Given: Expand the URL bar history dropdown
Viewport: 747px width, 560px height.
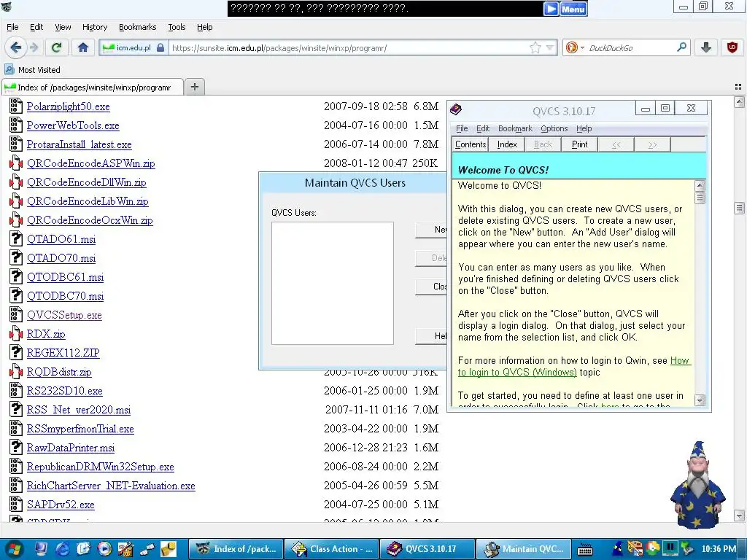Looking at the screenshot, I should (x=550, y=47).
